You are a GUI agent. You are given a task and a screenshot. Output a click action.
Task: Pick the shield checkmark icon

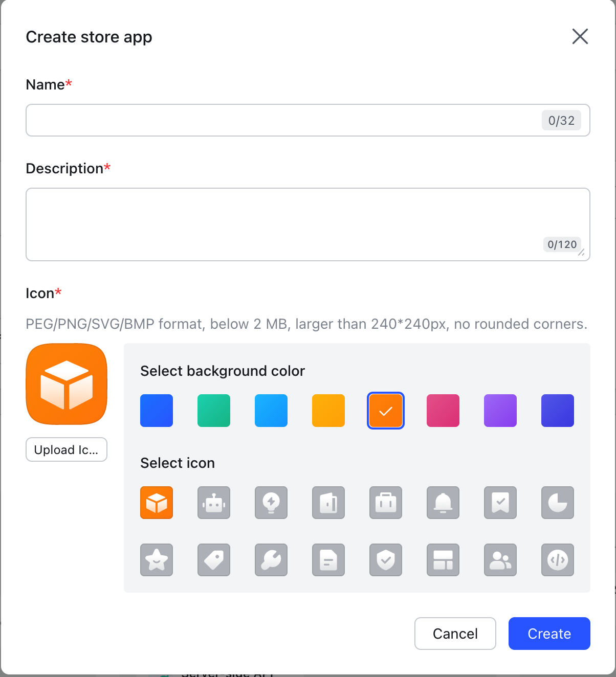click(x=386, y=560)
